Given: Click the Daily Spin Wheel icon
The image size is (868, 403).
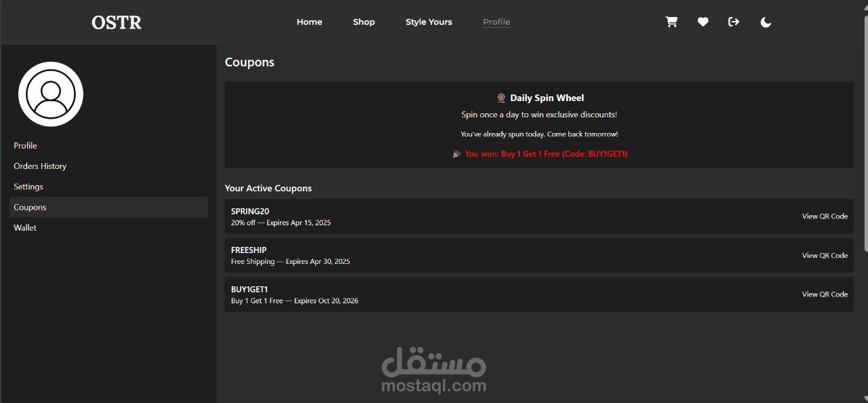Looking at the screenshot, I should [x=501, y=98].
